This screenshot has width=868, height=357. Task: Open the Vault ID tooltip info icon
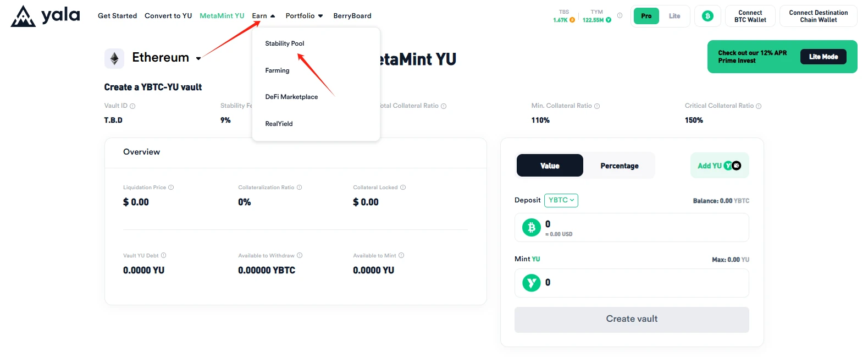(x=131, y=106)
